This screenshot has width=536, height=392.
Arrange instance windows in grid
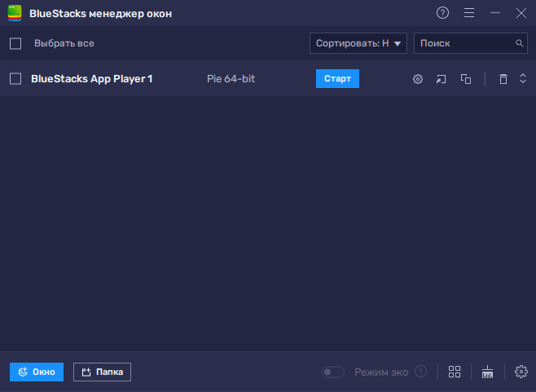(455, 372)
